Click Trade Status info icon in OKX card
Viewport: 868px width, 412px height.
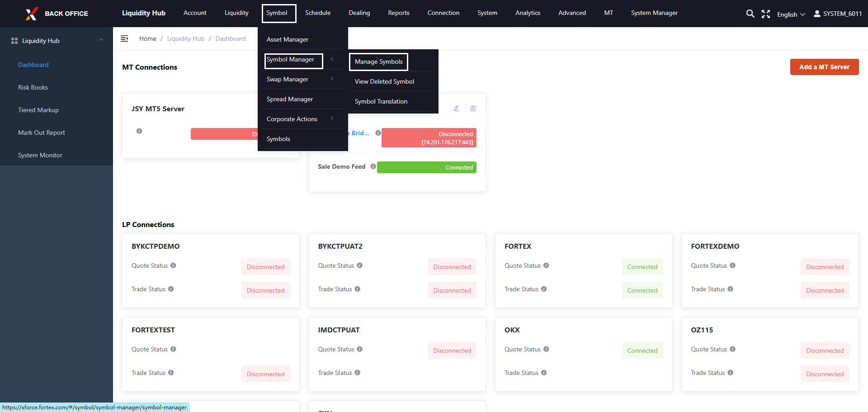544,373
